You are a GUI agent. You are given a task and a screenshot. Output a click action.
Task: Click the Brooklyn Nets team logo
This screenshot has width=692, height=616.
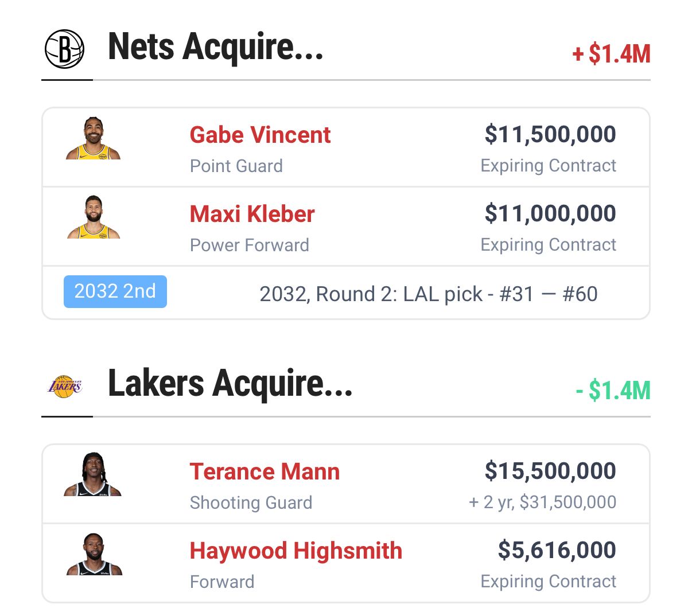pos(64,49)
